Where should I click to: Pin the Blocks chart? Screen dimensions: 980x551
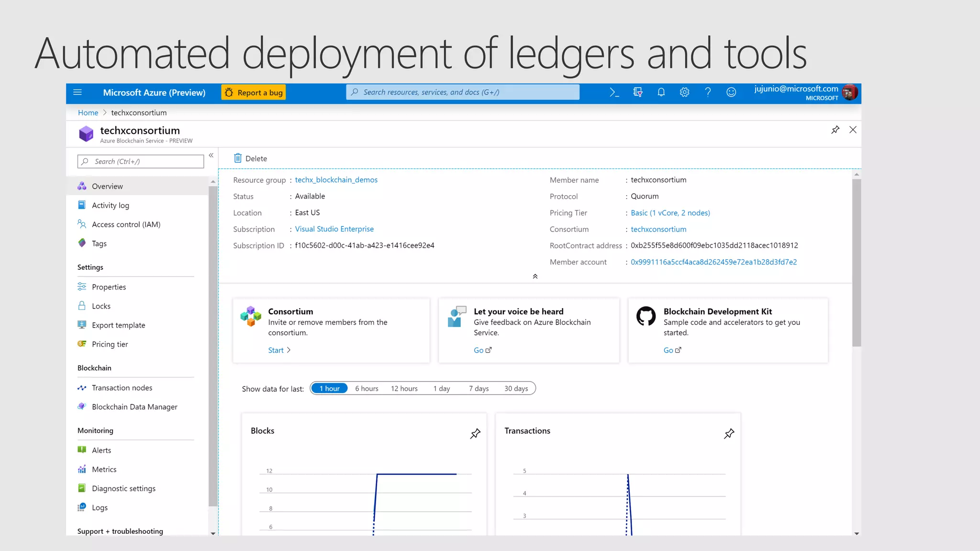(x=475, y=434)
